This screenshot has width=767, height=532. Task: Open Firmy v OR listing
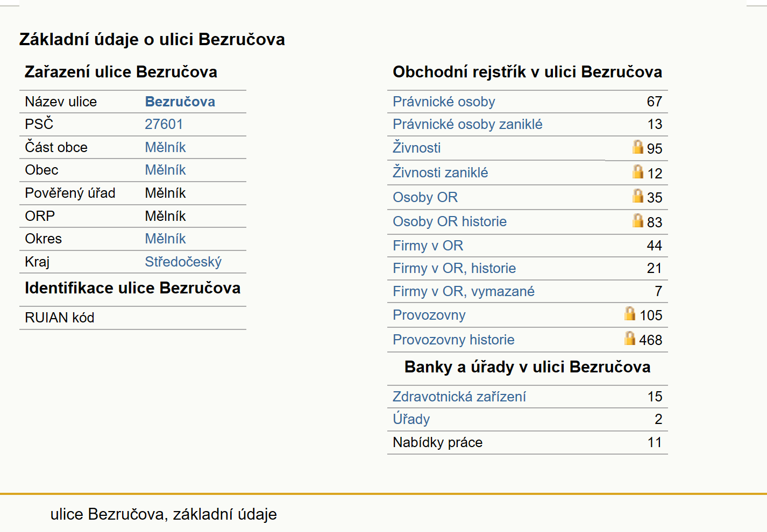point(428,246)
